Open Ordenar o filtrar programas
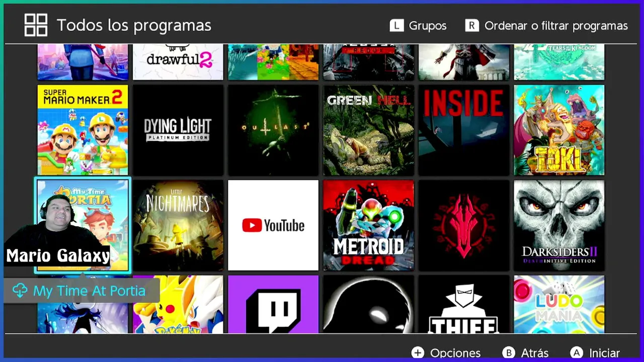This screenshot has height=362, width=644. pyautogui.click(x=556, y=26)
